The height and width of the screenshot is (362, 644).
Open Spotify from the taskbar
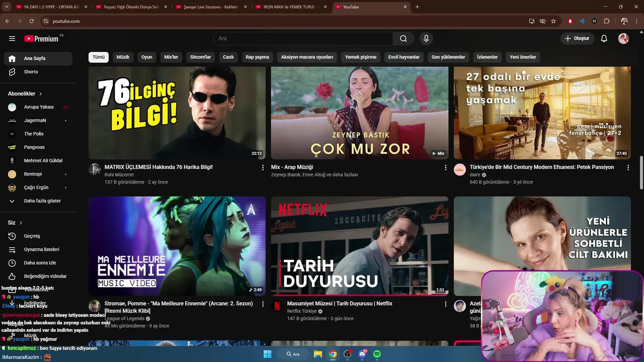pyautogui.click(x=377, y=354)
